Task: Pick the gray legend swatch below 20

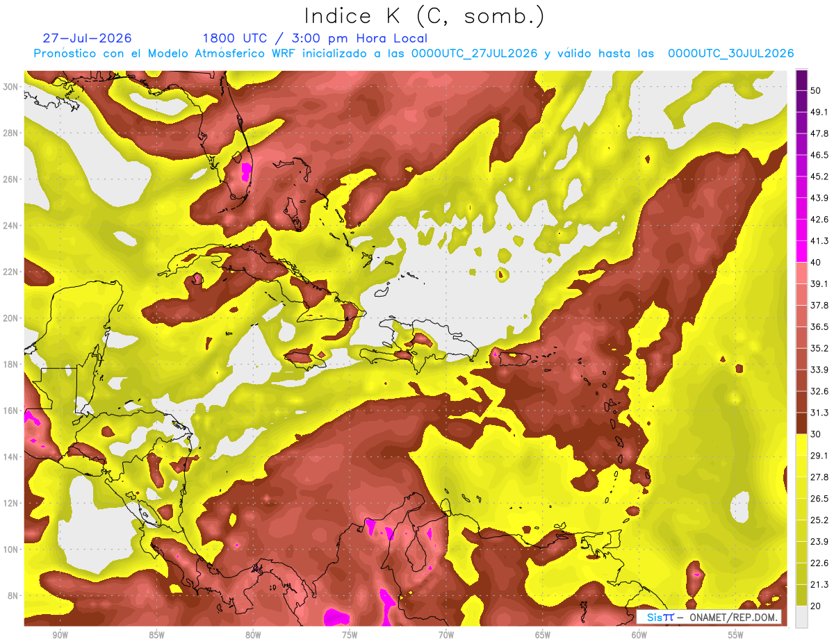Action: coord(801,617)
